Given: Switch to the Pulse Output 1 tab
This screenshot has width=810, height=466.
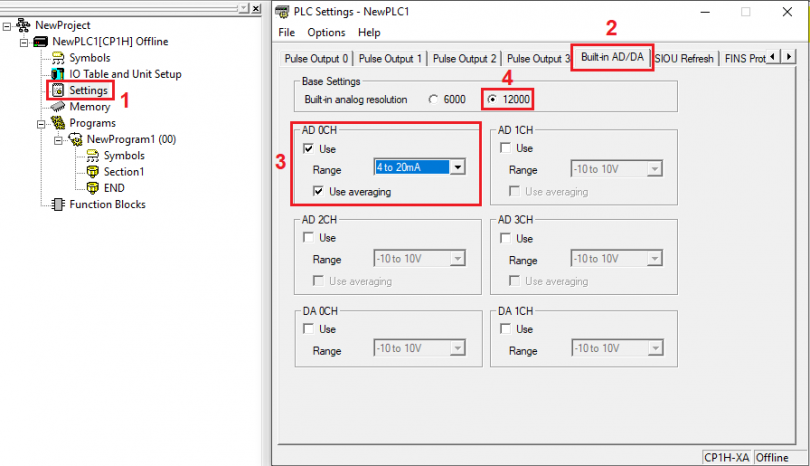Looking at the screenshot, I should click(390, 58).
